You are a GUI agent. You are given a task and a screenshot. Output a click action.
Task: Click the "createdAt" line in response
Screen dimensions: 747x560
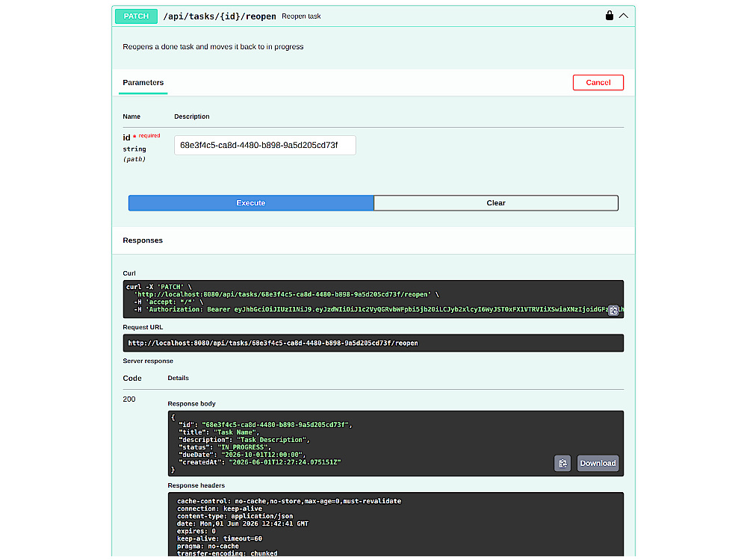point(260,462)
